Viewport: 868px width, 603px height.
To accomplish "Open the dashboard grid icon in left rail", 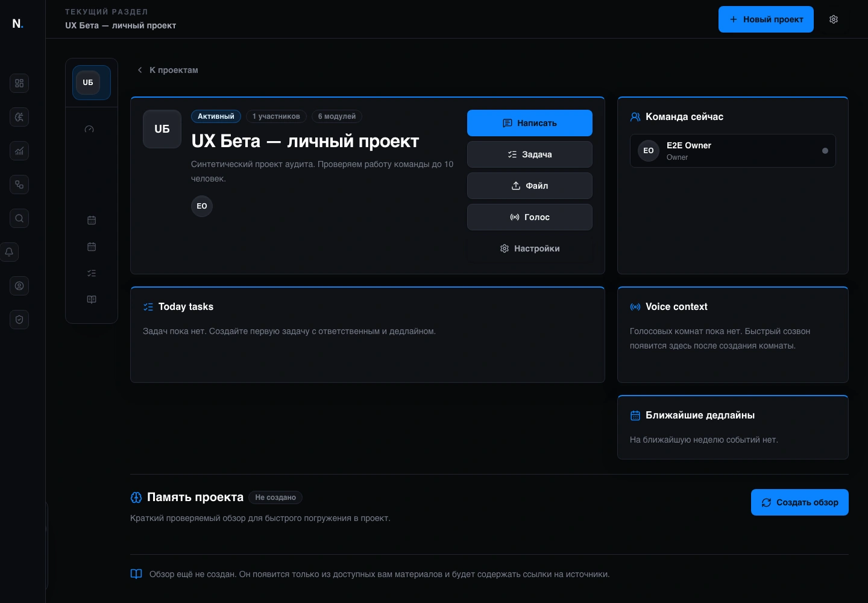I will [x=19, y=83].
